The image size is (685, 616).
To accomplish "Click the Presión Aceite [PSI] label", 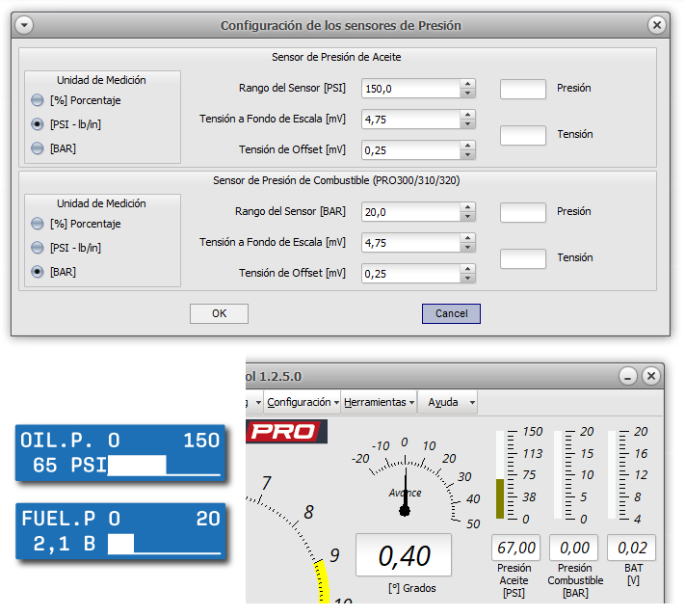I will click(x=514, y=580).
